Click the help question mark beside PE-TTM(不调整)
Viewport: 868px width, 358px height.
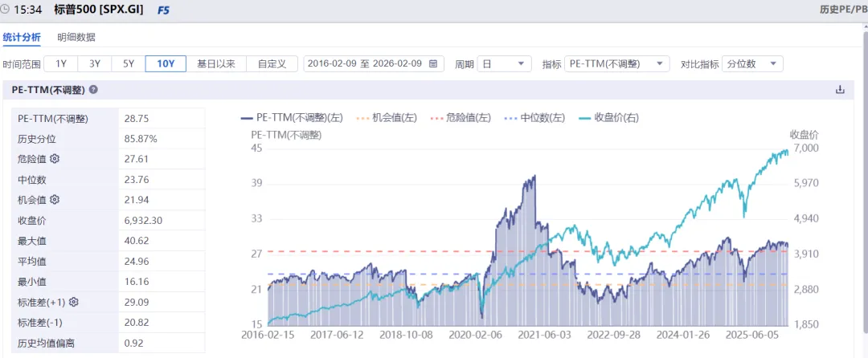pyautogui.click(x=93, y=90)
